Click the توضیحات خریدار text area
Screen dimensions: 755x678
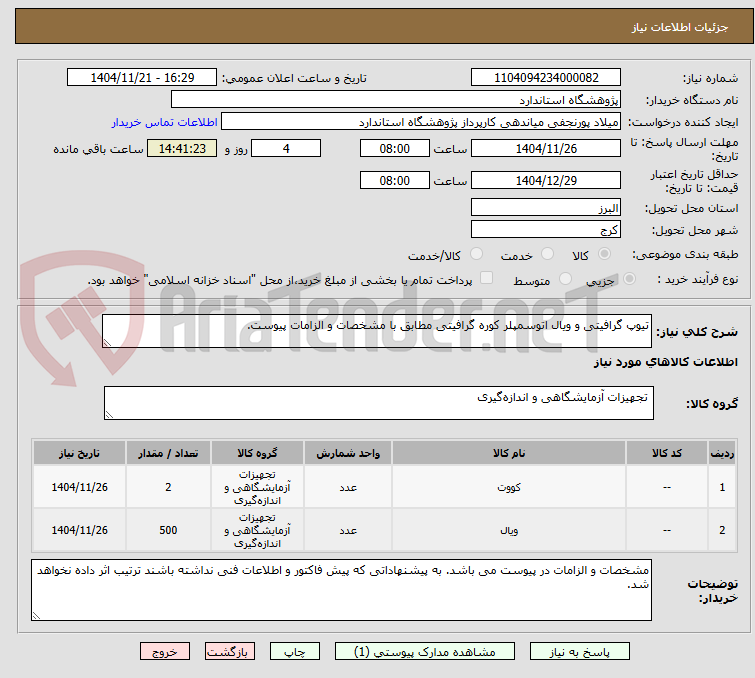click(x=341, y=590)
